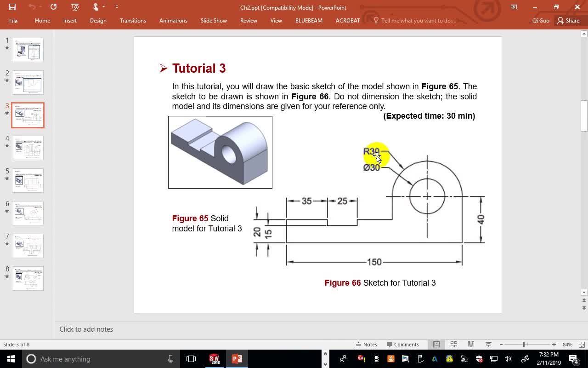Click the Undo arrow in the Quick Access Toolbar
This screenshot has width=588, height=368.
pos(32,7)
